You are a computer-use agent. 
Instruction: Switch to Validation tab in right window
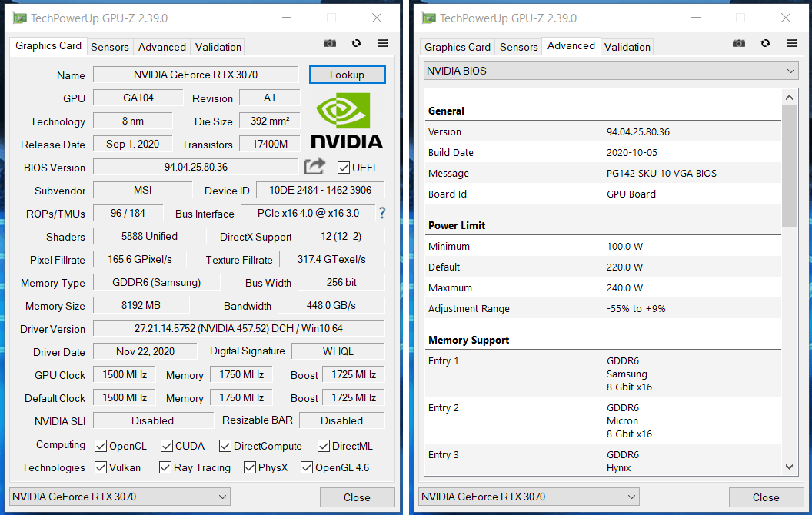click(627, 47)
